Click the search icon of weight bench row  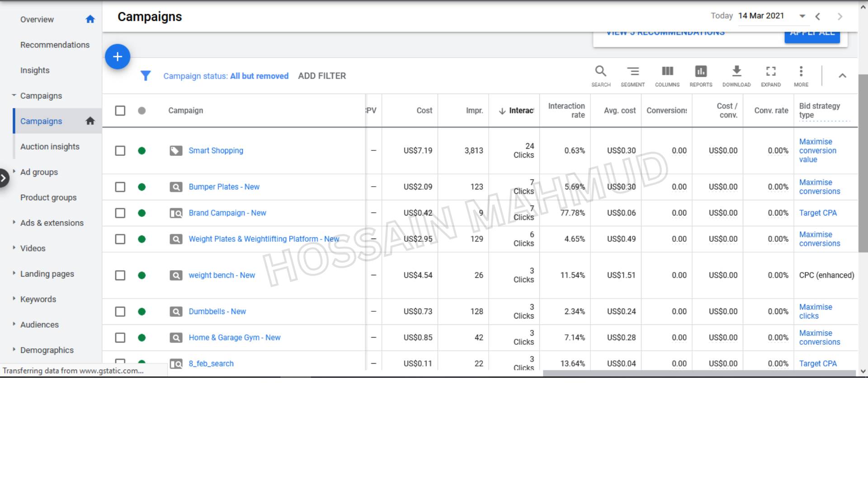click(176, 275)
